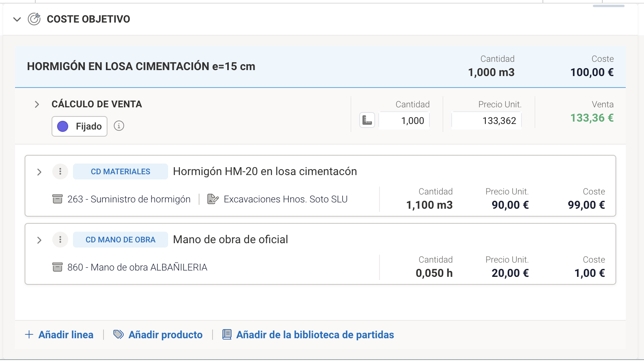Toggle the Fijado button
The height and width of the screenshot is (362, 644).
(80, 126)
